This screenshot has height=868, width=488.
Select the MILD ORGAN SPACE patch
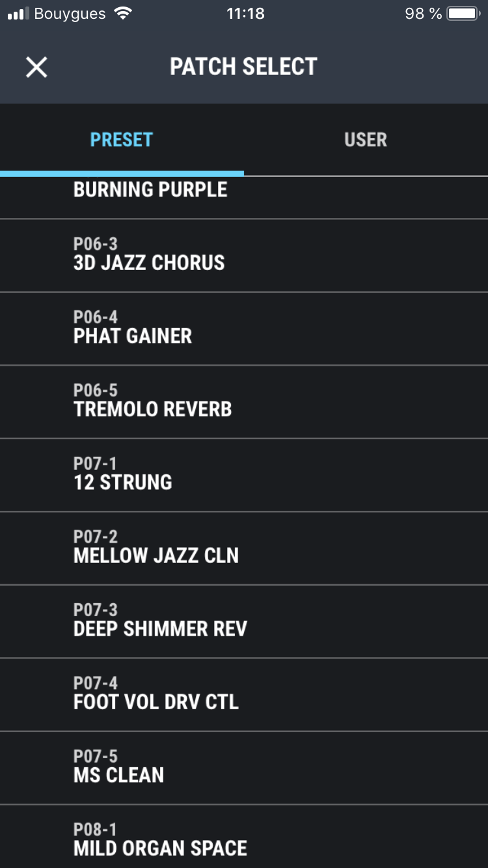point(160,840)
